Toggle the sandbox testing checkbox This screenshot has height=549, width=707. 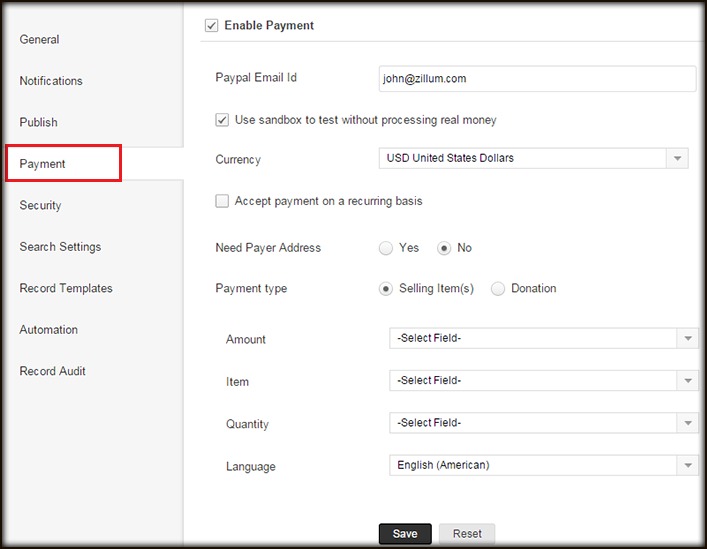222,120
